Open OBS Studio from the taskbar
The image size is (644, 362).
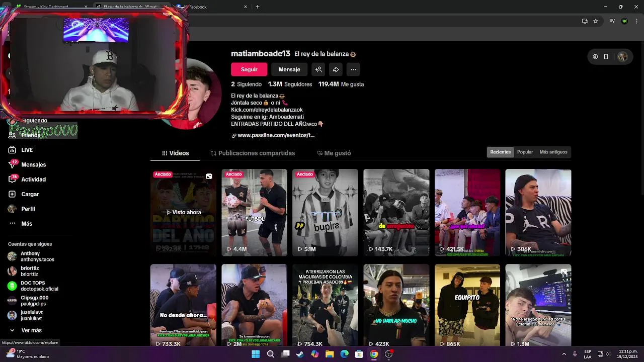click(x=389, y=354)
